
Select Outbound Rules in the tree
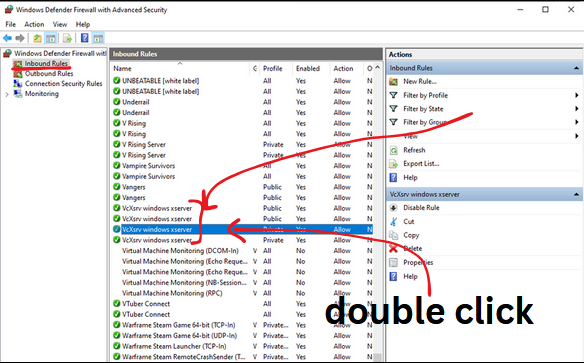tap(49, 74)
